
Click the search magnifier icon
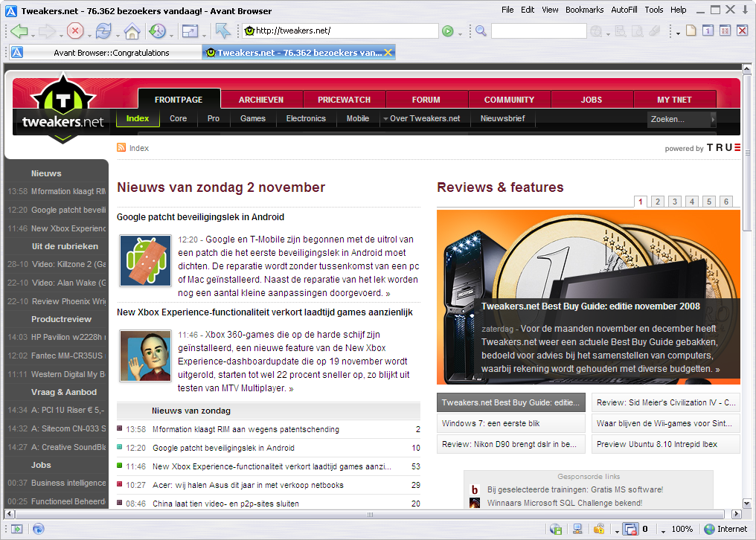coord(481,30)
